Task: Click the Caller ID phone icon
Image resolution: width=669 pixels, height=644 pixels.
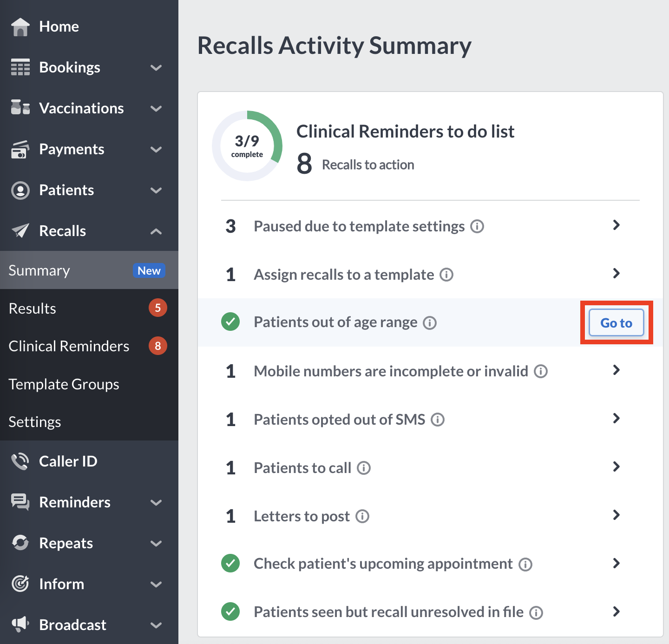Action: 20,461
